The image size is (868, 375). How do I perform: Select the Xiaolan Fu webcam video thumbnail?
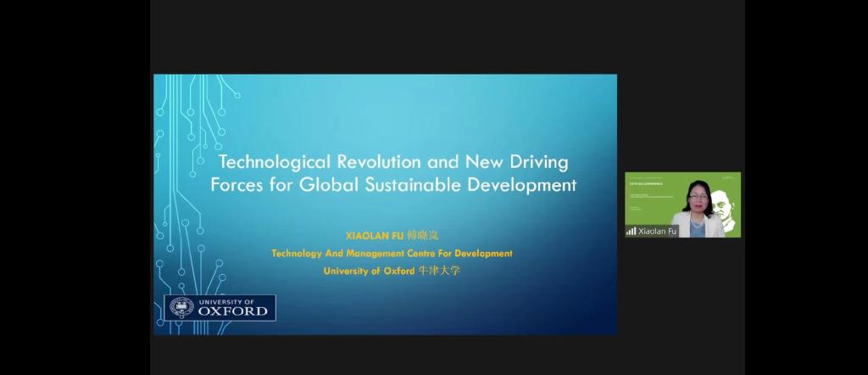(x=682, y=204)
